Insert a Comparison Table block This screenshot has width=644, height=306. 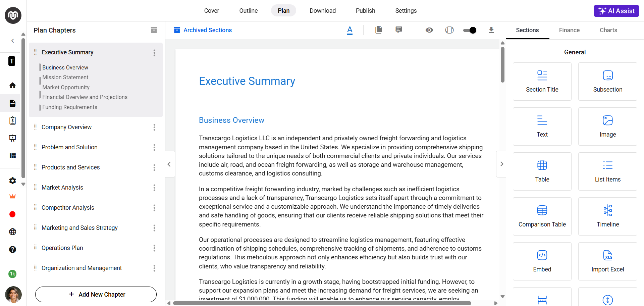(542, 216)
